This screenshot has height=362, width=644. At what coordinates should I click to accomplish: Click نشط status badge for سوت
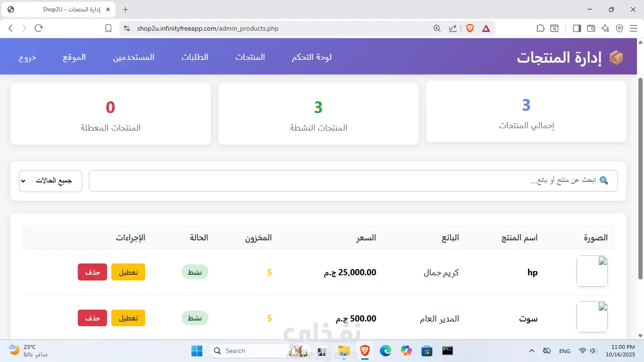195,318
